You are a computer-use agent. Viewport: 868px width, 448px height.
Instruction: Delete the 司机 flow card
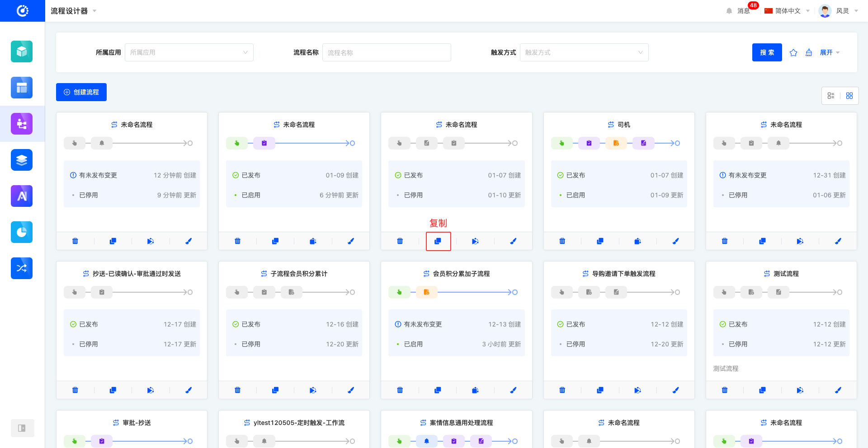point(562,241)
